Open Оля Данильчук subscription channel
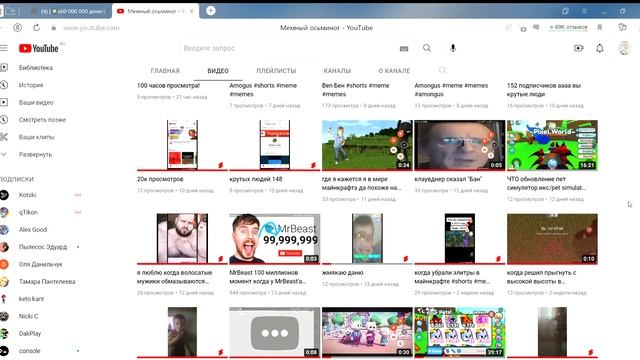640x360 pixels. tap(41, 264)
